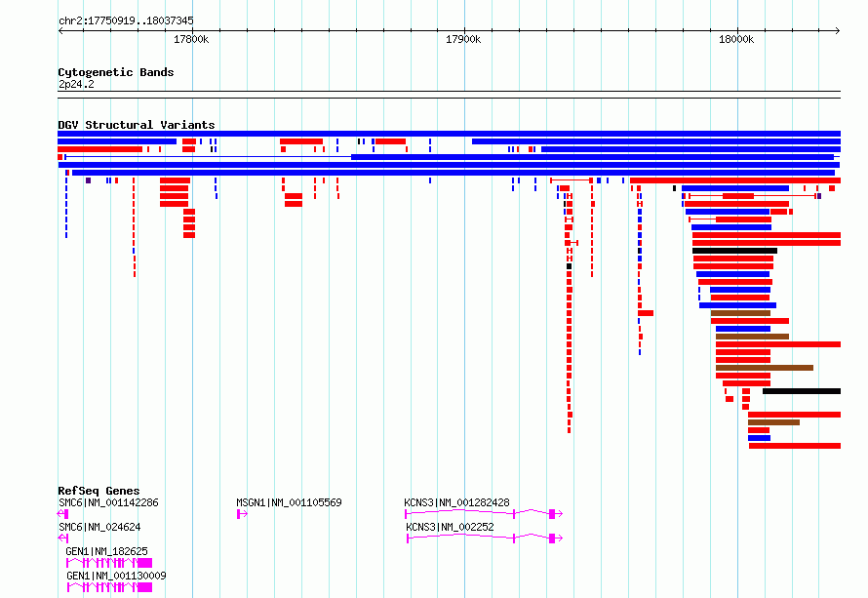Click the black variant bar touching the right edge
Viewport: 868px width, 598px height.
pyautogui.click(x=802, y=391)
